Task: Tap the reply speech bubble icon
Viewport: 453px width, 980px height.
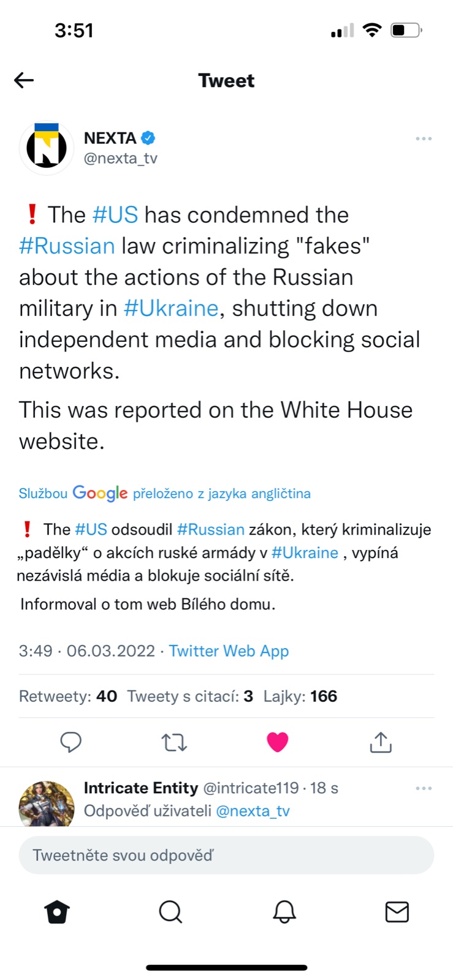Action: pos(71,742)
